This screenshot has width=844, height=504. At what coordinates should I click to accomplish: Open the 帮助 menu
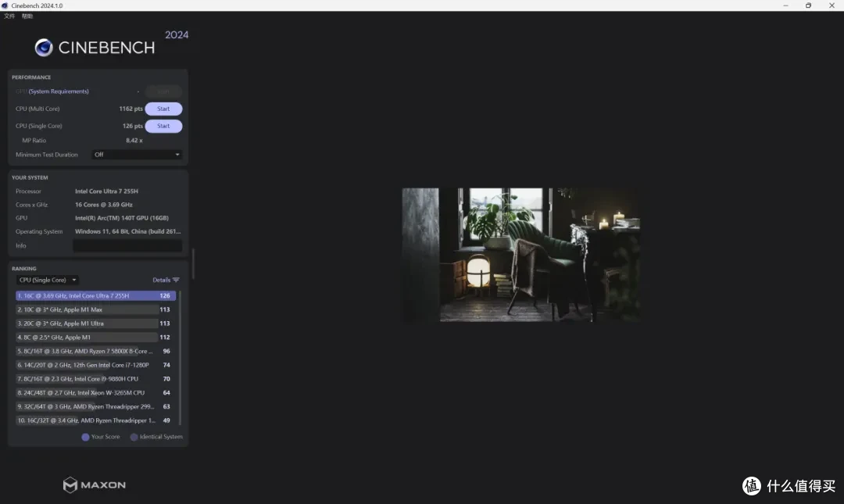click(x=27, y=16)
